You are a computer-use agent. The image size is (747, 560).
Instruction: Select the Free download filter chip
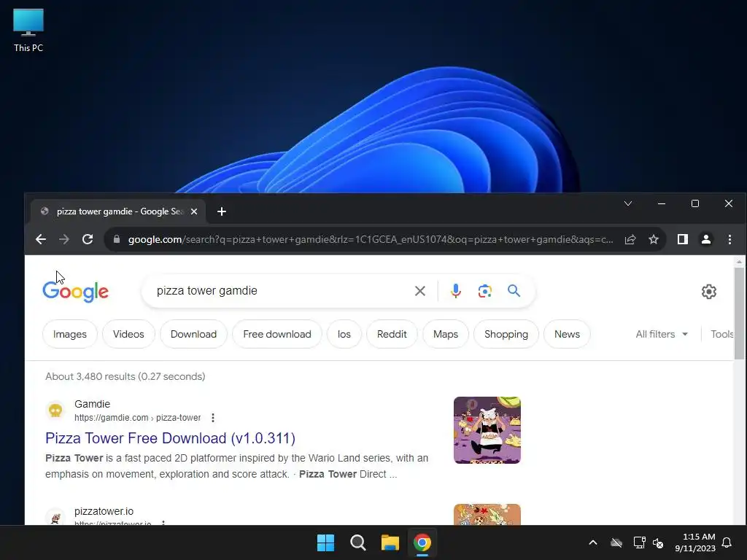click(276, 334)
